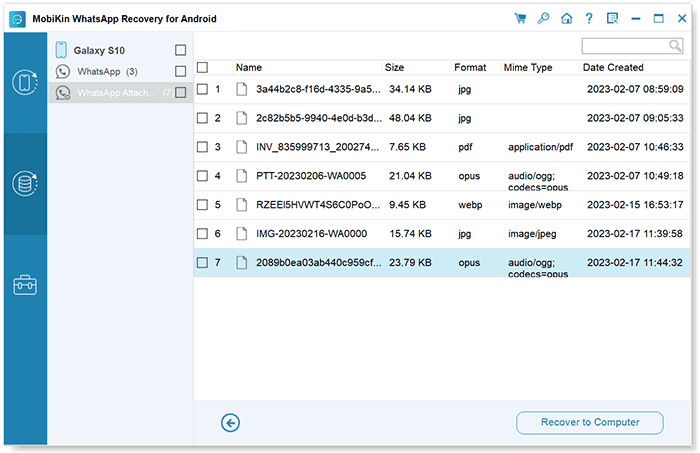Click file icon of INV_835999713 row
This screenshot has width=700, height=453.
(x=242, y=147)
